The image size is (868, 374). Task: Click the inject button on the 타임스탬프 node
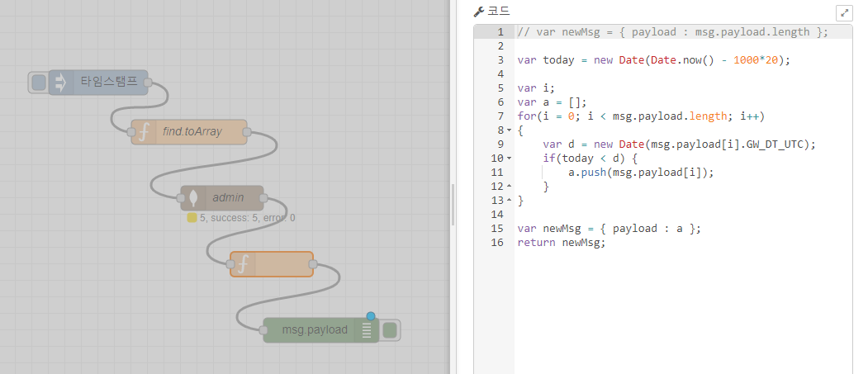click(39, 83)
